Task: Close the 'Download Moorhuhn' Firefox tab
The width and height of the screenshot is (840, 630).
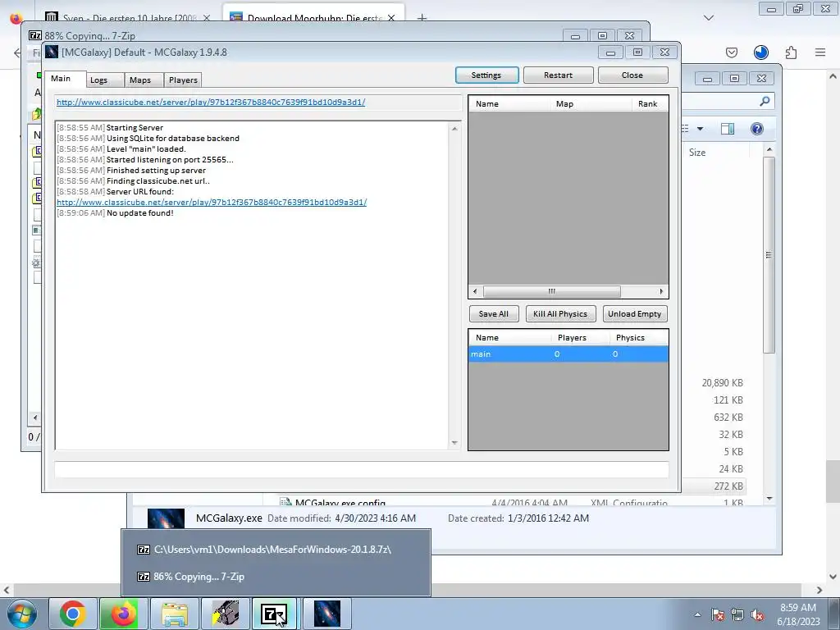Action: click(x=391, y=18)
